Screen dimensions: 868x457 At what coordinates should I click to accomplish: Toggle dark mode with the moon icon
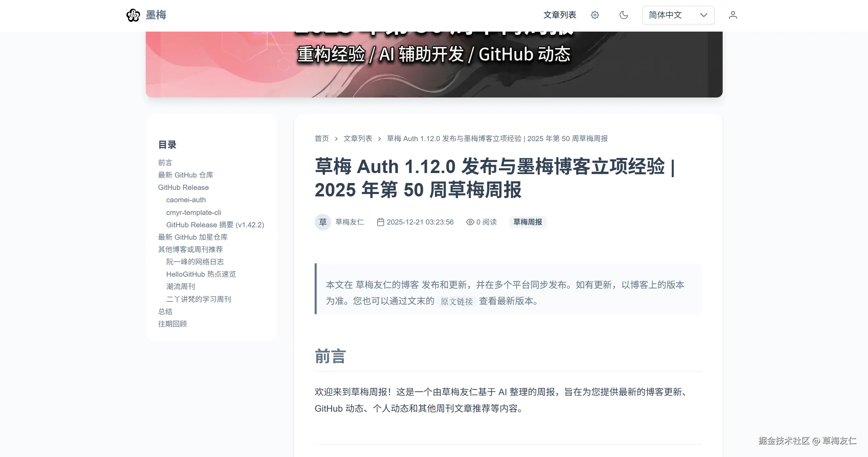(x=624, y=15)
